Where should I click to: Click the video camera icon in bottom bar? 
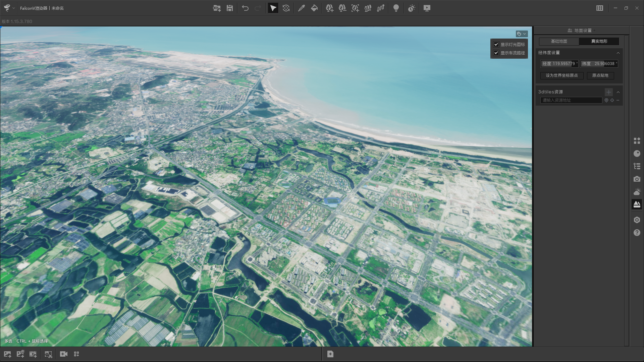coord(63,354)
